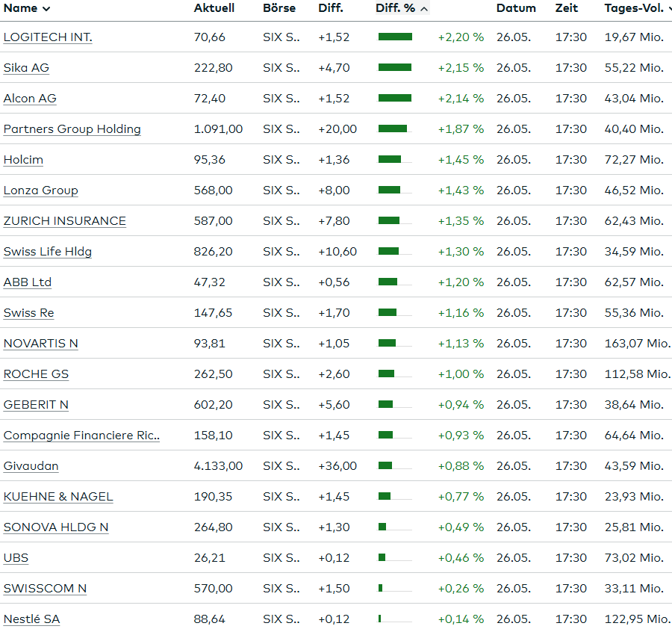Sort by the Tages-Vol. column header

coord(638,8)
